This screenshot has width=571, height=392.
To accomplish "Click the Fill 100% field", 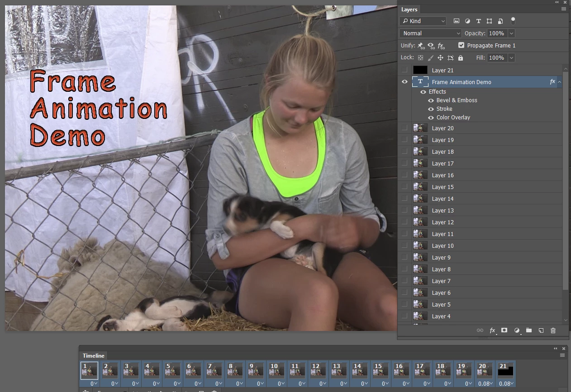I will tap(496, 58).
